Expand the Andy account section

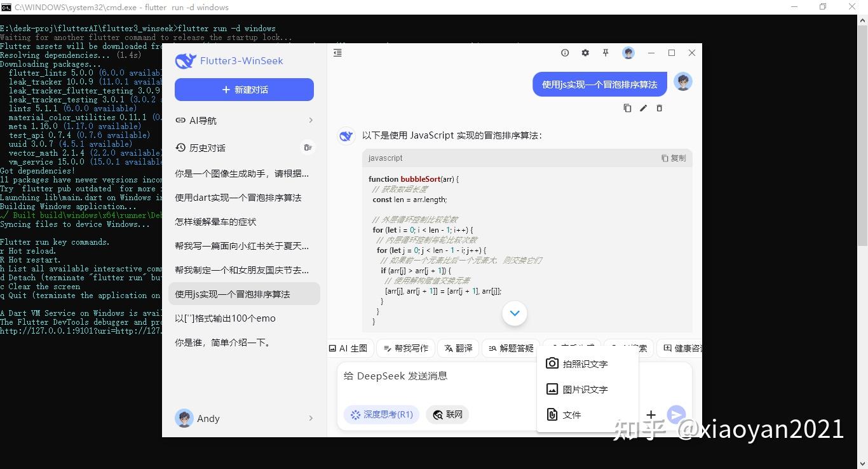click(244, 418)
